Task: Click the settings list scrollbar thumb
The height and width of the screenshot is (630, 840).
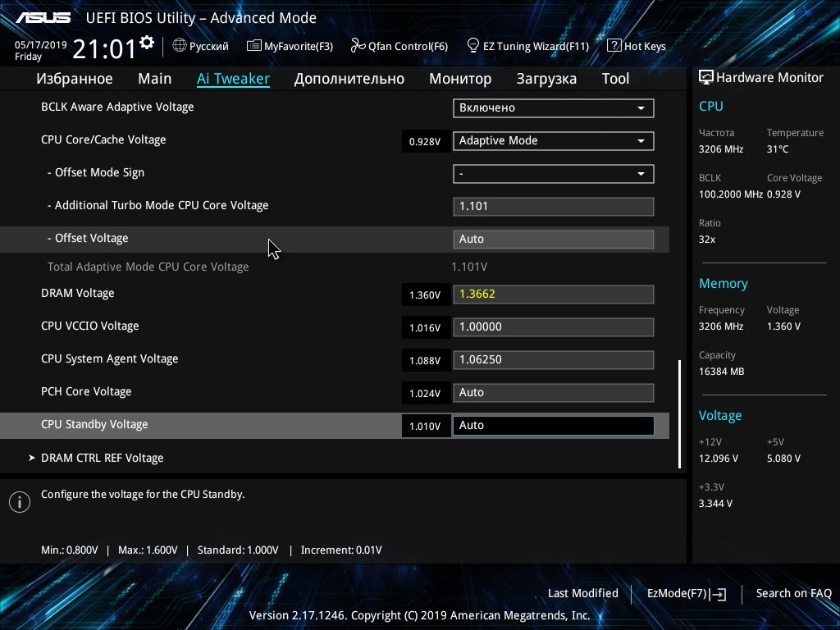Action: [x=680, y=413]
